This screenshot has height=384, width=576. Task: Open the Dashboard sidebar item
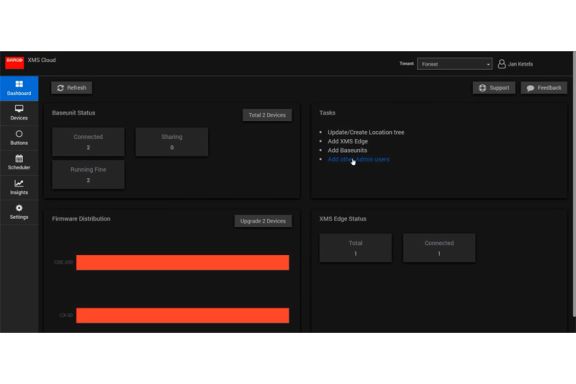coord(19,88)
